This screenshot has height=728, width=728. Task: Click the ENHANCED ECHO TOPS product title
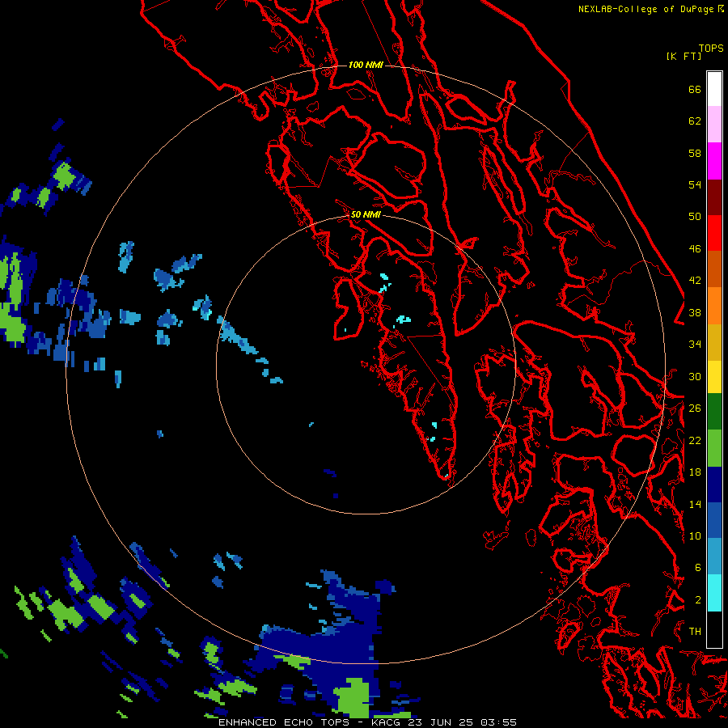pyautogui.click(x=285, y=722)
